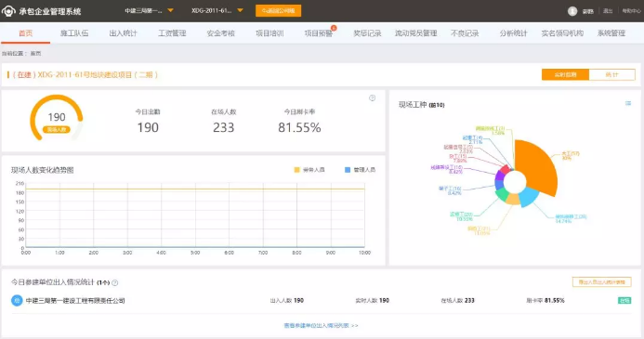This screenshot has width=644, height=339.
Task: Click the 退出 logout link
Action: coord(608,11)
